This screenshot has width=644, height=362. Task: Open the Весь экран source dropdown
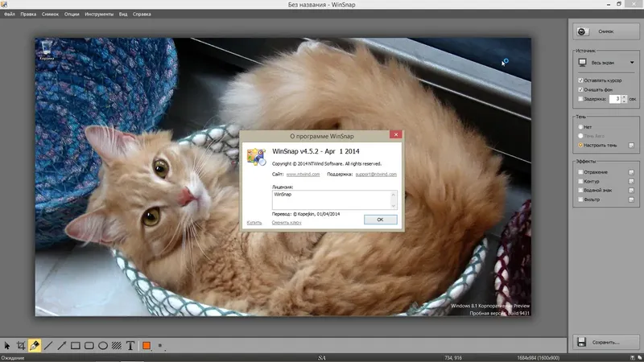606,63
